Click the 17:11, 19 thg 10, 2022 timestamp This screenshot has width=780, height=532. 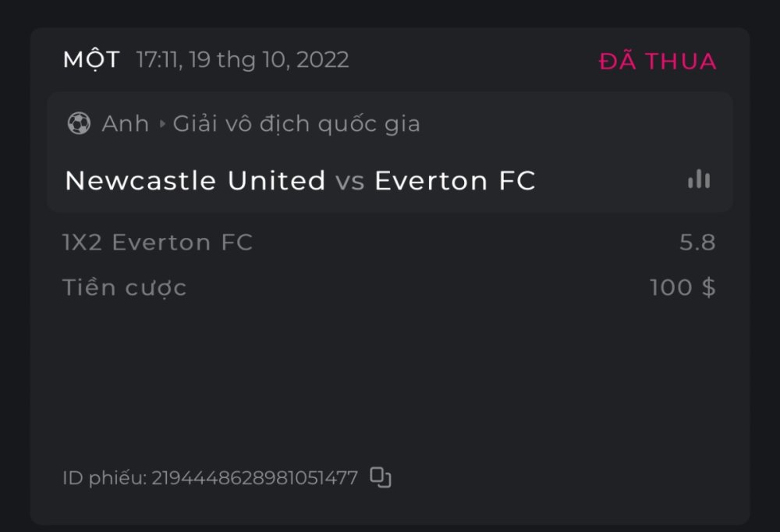[x=243, y=60]
